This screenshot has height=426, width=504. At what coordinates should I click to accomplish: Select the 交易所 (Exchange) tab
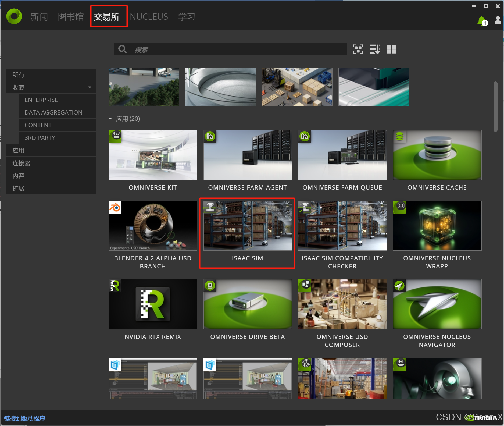pos(107,17)
